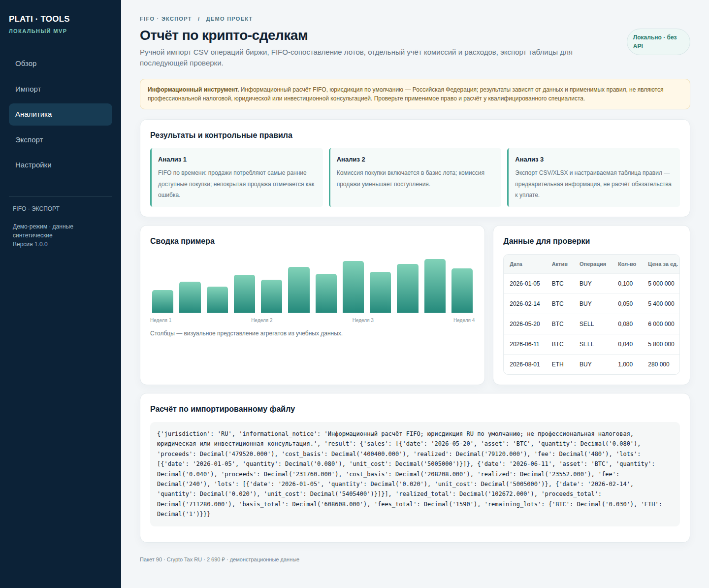The image size is (709, 588).
Task: Click the Дата column header
Action: point(516,264)
